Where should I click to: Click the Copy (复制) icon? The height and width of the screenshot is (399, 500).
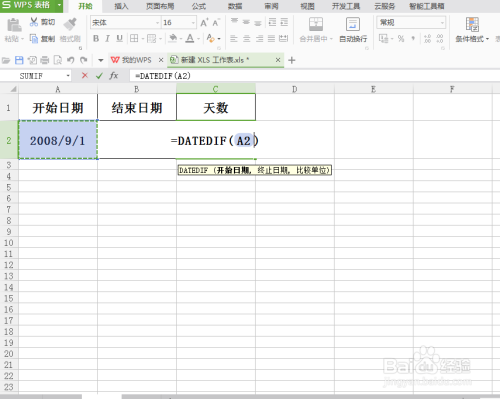pos(34,39)
